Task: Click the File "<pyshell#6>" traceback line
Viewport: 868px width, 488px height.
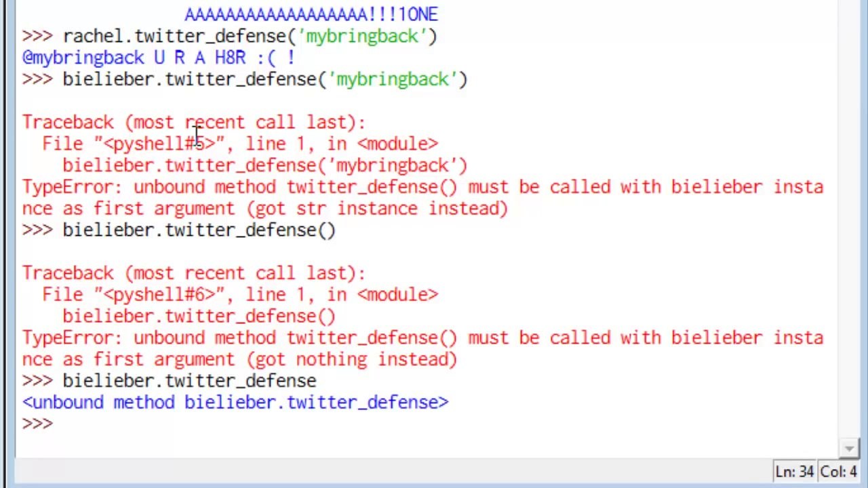Action: click(240, 295)
